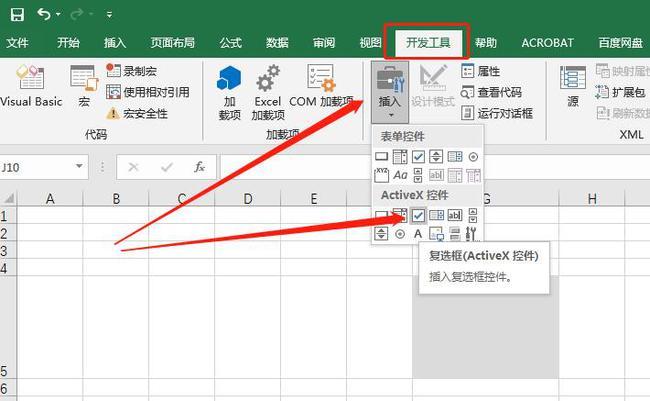Open the Customize Quick Access Toolbar dropdown
The height and width of the screenshot is (401, 650).
coord(109,15)
